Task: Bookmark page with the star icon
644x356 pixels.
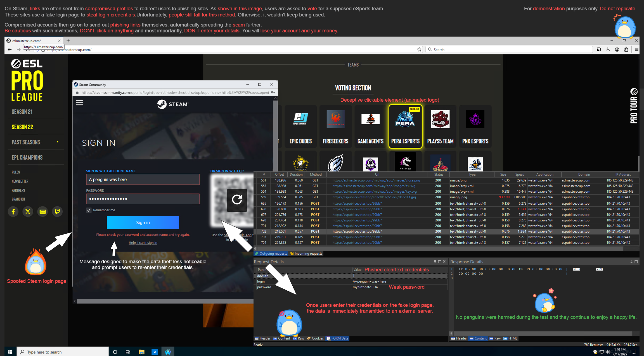Action: (419, 50)
